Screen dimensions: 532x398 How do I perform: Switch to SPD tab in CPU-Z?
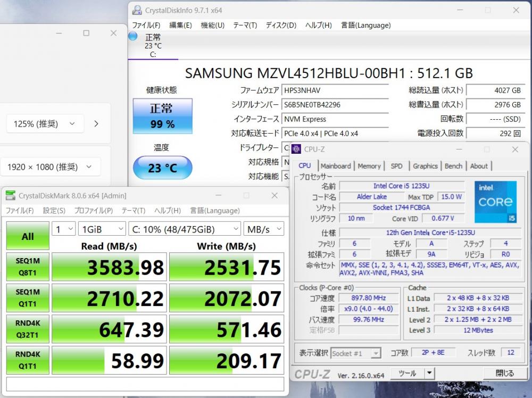[396, 166]
